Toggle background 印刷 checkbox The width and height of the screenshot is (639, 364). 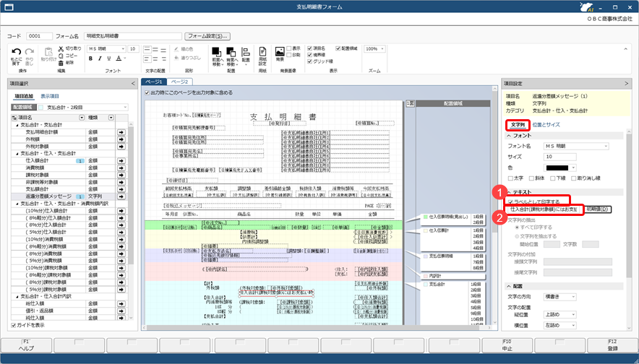[289, 55]
